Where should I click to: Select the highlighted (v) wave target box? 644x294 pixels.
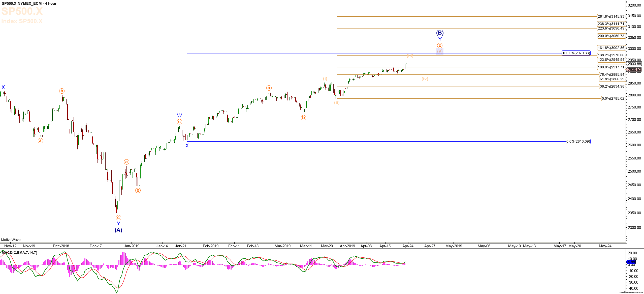click(440, 51)
